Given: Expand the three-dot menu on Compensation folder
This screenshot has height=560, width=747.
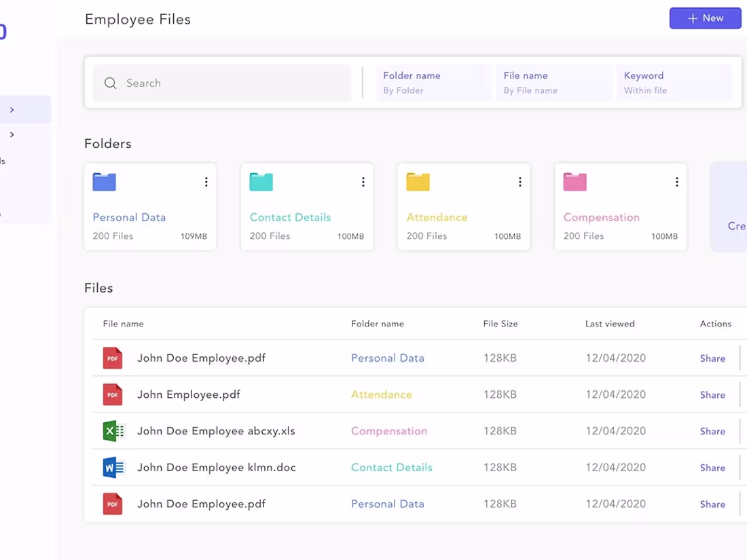Looking at the screenshot, I should click(676, 181).
